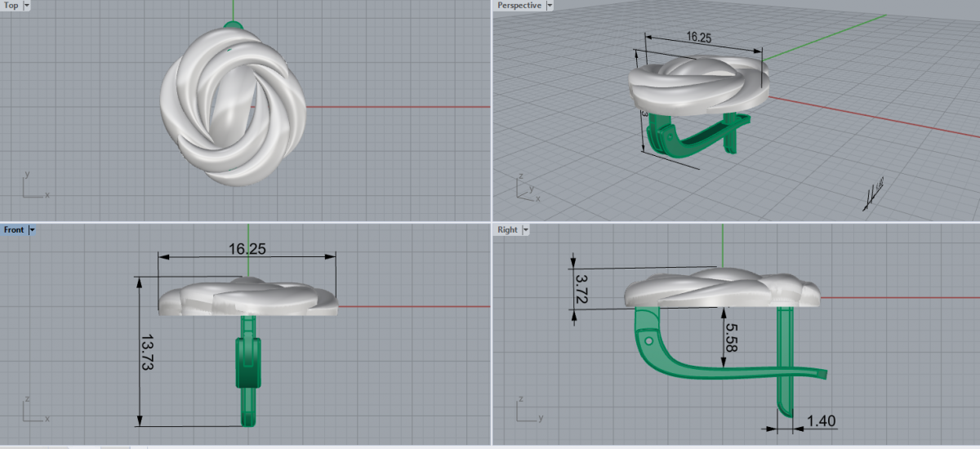Select the green clasp hinge in Front view

(x=247, y=363)
